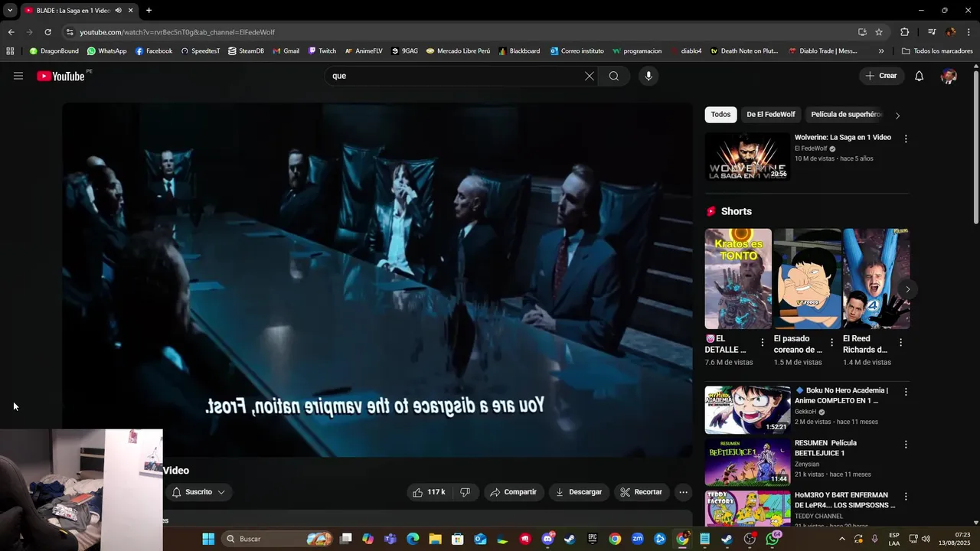Open options for El pasado coreano short
Screen dimensions: 980x551
click(x=831, y=343)
